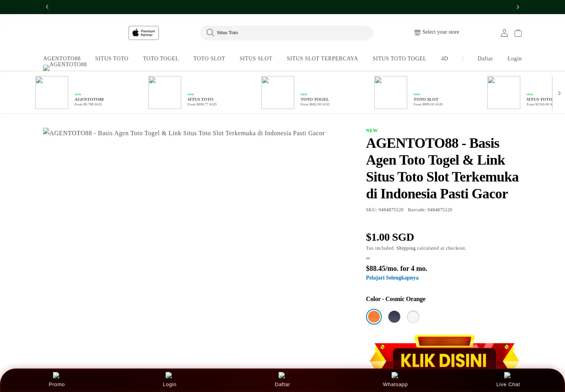Screen dimensions: 565x392
Task: Click the Login link in navigation bar
Action: pos(514,58)
